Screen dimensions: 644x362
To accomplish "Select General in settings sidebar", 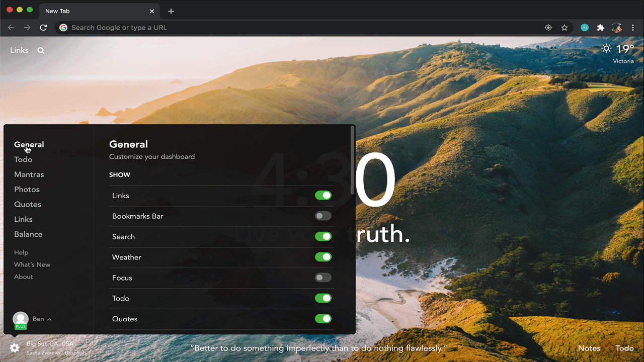I will tap(29, 144).
